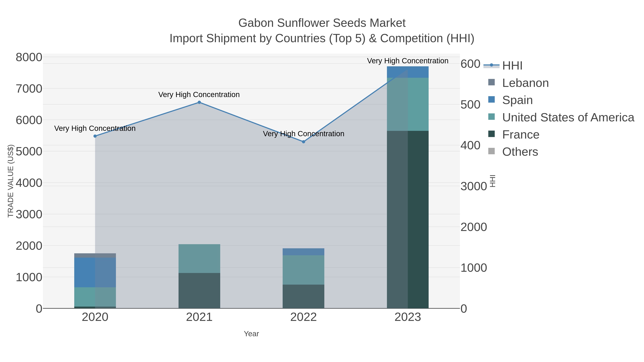Click the France dark green color swatch
The width and height of the screenshot is (644, 362).
pos(492,134)
